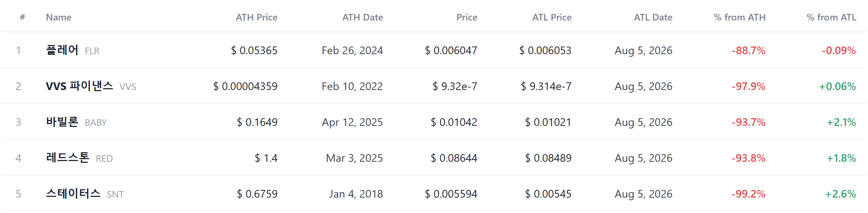Click the +0.06% value in VVS row
This screenshot has width=868, height=213.
[x=838, y=86]
